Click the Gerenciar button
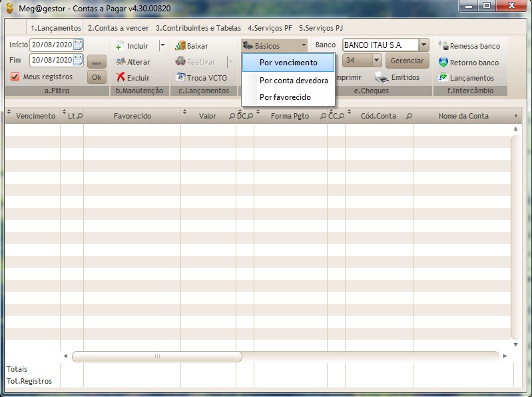This screenshot has height=397, width=532. click(x=407, y=60)
